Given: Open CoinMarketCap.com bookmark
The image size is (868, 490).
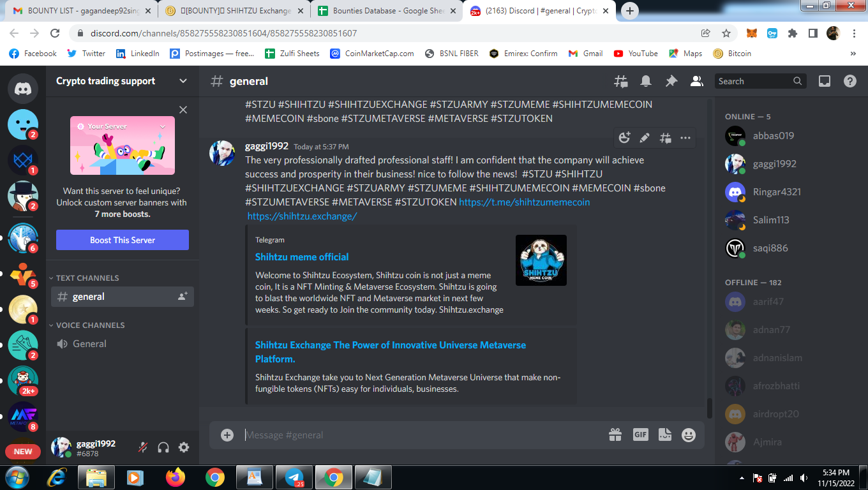Looking at the screenshot, I should 372,54.
